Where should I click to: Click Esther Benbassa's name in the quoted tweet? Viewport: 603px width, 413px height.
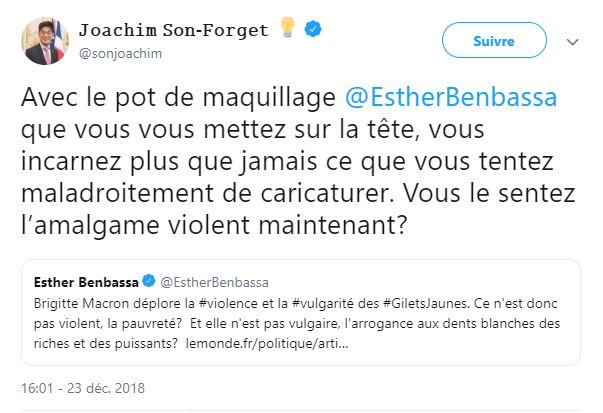[86, 279]
